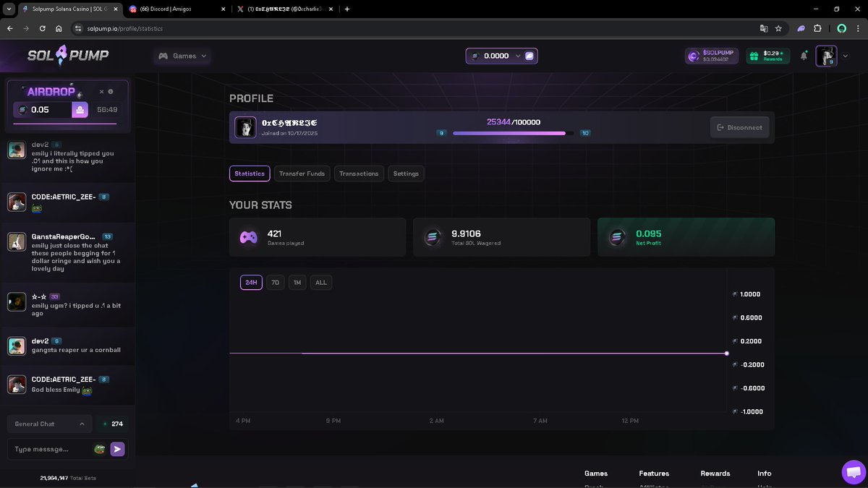Click the address bar URL
The width and height of the screenshot is (868, 488).
tap(124, 28)
